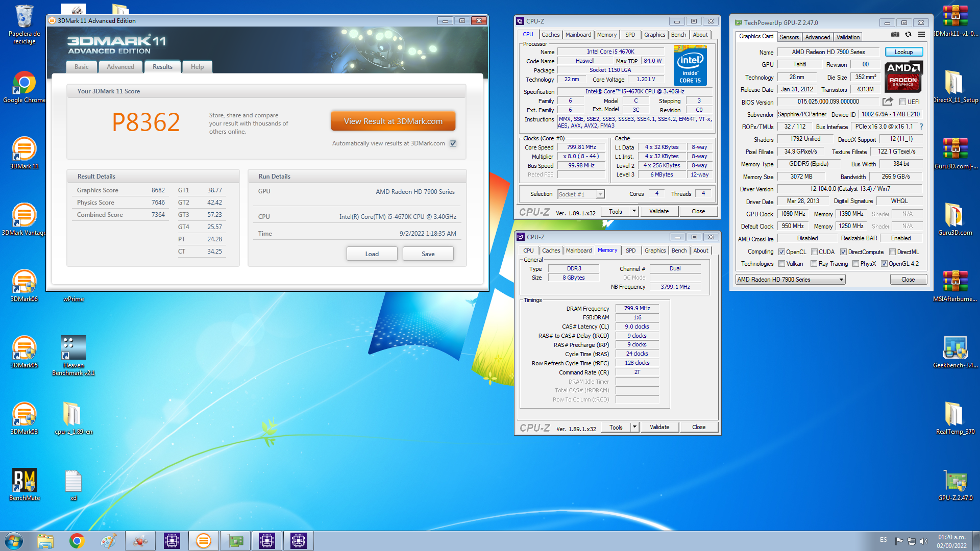Expand Tools dropdown arrow in upper CPU-Z
Viewport: 980px width, 551px height.
(x=634, y=211)
